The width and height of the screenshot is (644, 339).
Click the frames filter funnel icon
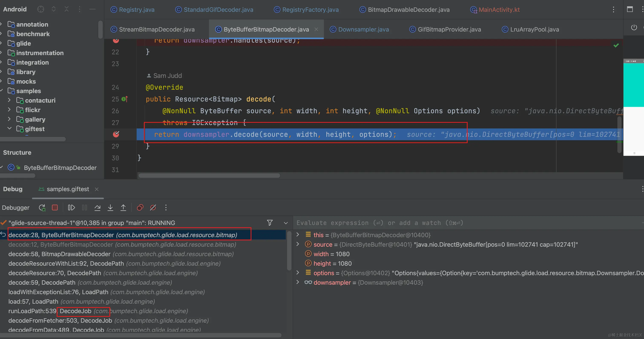[270, 223]
